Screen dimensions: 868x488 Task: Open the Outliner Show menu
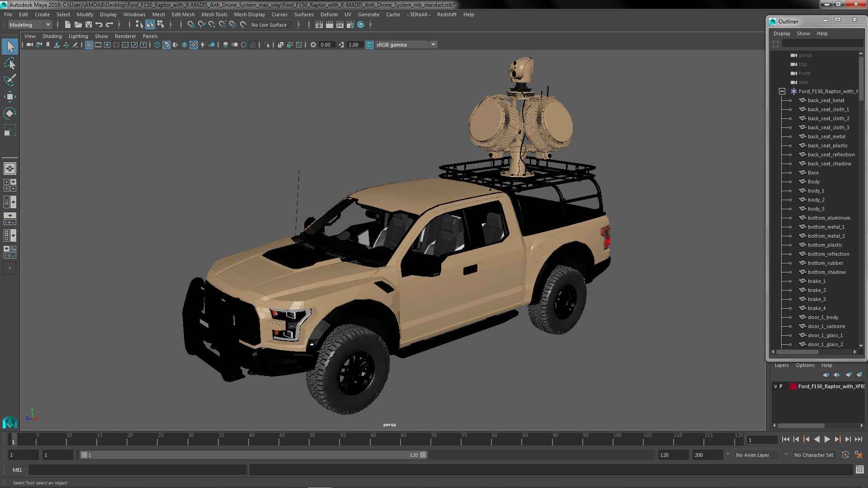point(803,33)
